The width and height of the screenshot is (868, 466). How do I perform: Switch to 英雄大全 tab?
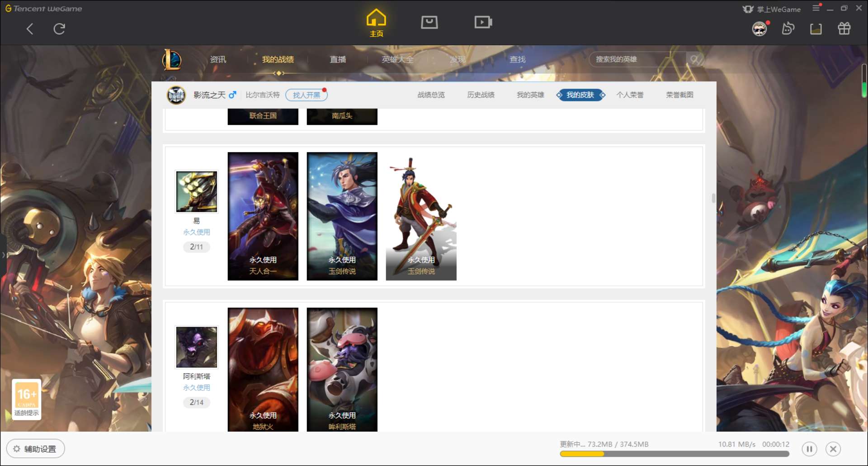[397, 59]
